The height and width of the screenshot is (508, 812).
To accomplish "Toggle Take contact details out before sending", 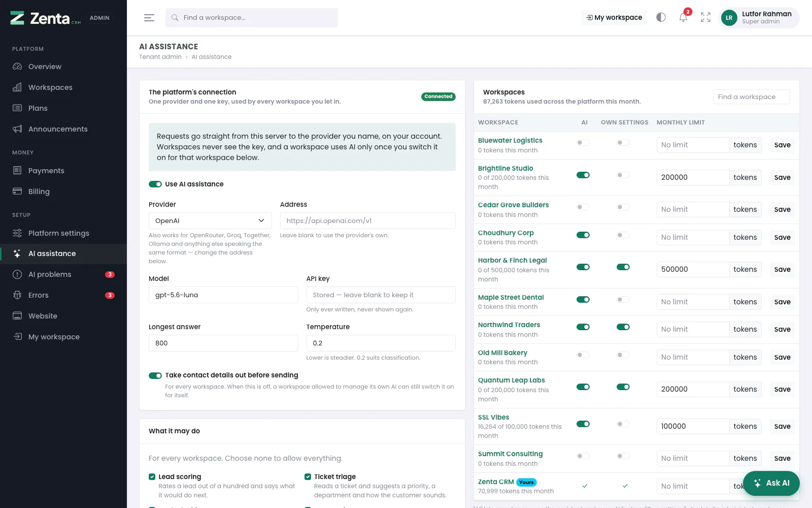I will pos(155,375).
